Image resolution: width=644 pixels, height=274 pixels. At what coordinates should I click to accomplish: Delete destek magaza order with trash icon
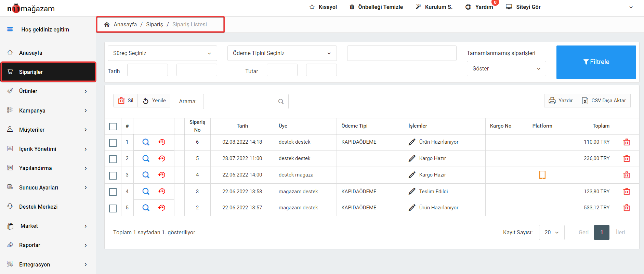(x=627, y=175)
